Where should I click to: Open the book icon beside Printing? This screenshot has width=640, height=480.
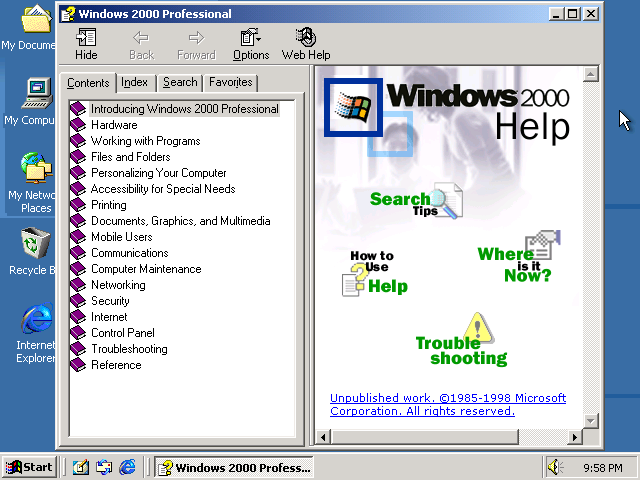tap(78, 205)
